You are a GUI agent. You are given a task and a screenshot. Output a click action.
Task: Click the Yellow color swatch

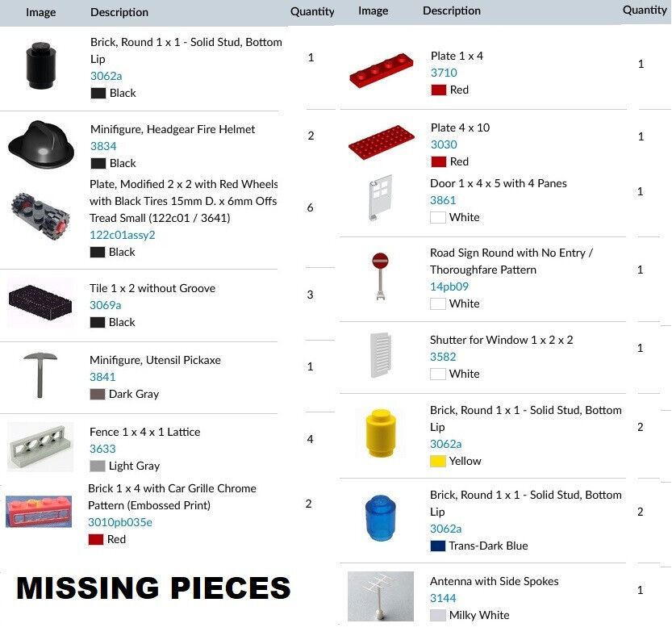click(x=437, y=462)
